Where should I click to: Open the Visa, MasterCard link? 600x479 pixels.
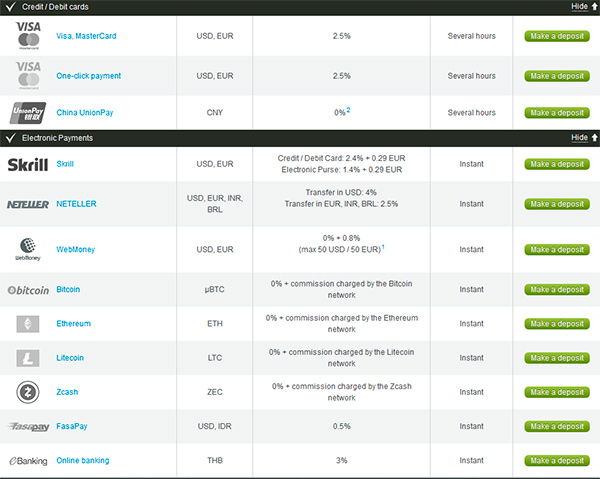[86, 36]
